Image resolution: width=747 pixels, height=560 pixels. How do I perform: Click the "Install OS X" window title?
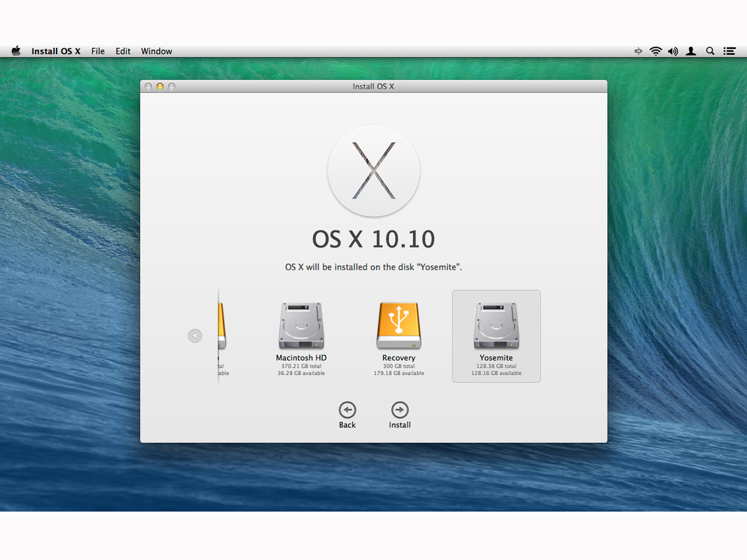tap(374, 86)
